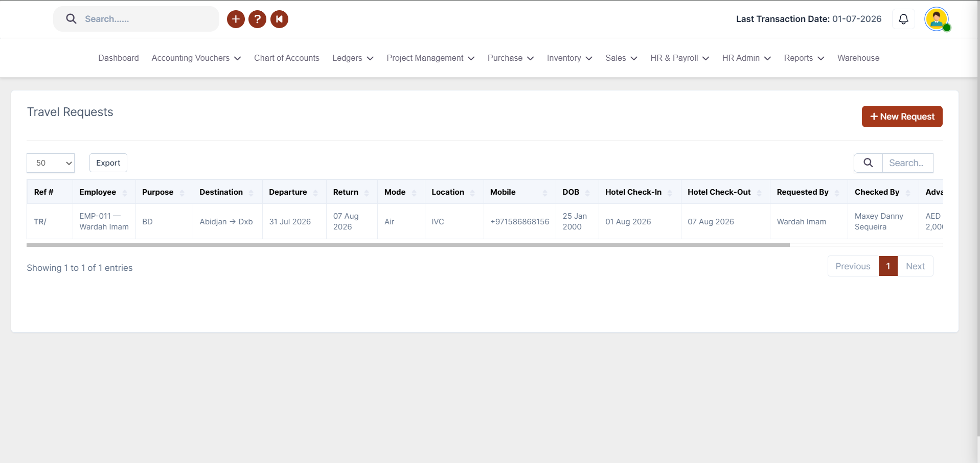Click the top search bar magnifier icon
The image size is (980, 463).
(72, 19)
